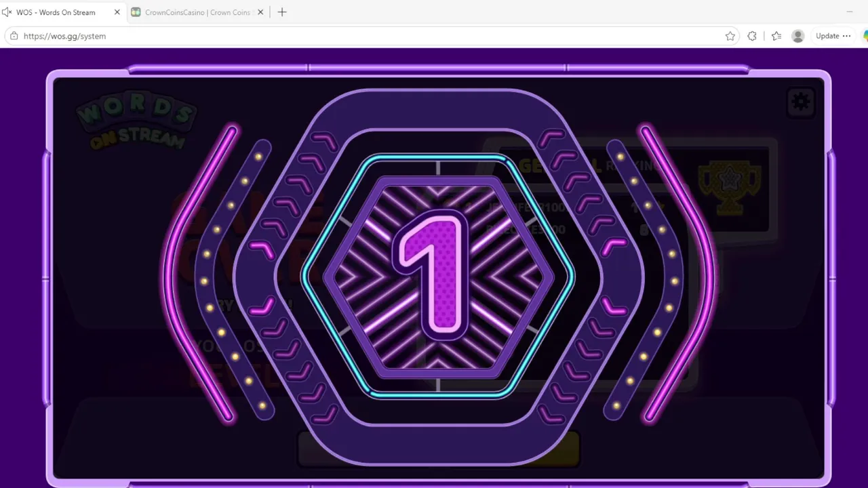Switch to the CrownCoinsCasino tab
The image size is (868, 488).
pos(197,12)
